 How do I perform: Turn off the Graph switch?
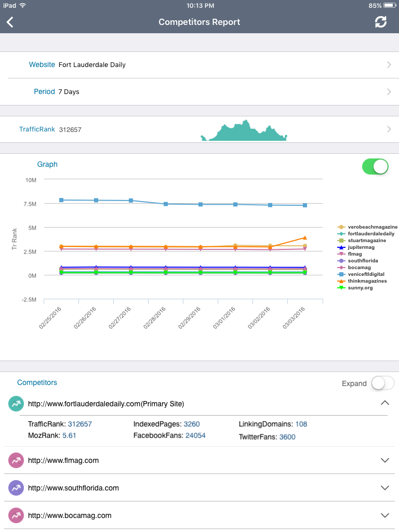pos(375,167)
